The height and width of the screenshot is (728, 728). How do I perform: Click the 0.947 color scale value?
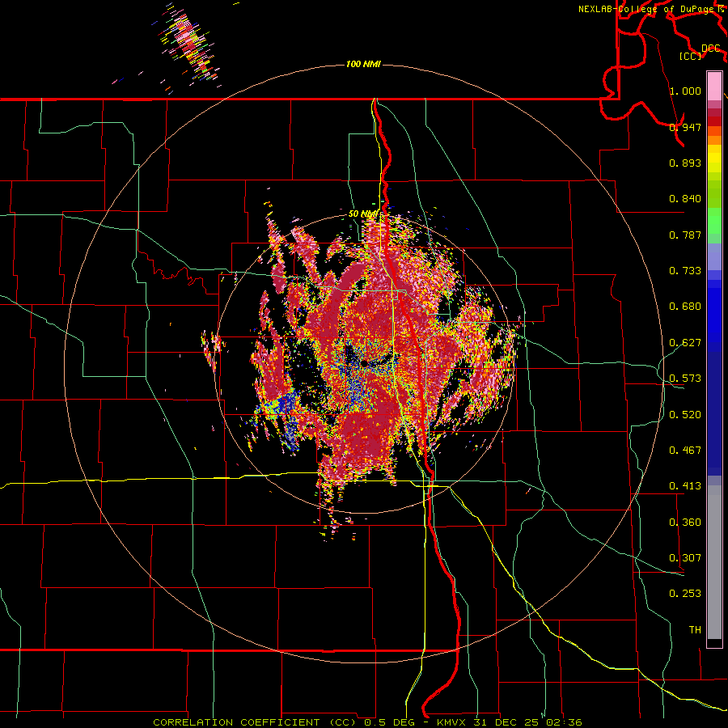point(685,127)
